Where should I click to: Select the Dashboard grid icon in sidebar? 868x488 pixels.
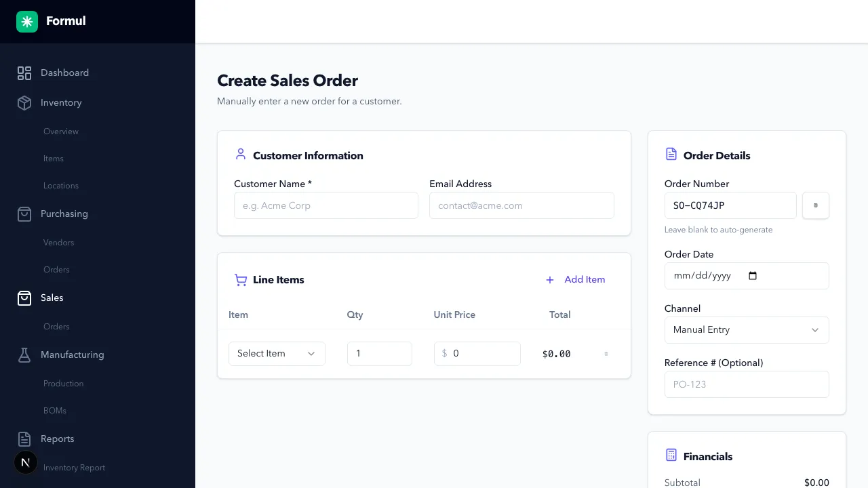coord(24,73)
